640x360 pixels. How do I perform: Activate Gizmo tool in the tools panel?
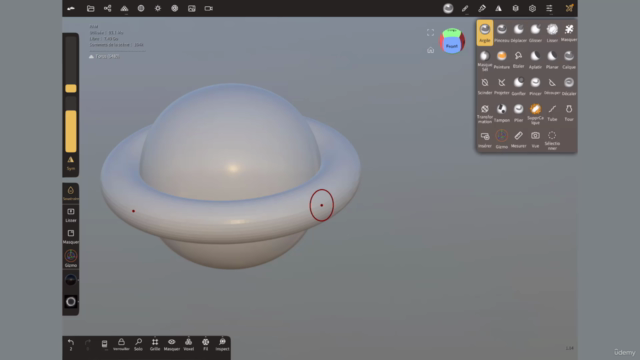coord(502,139)
